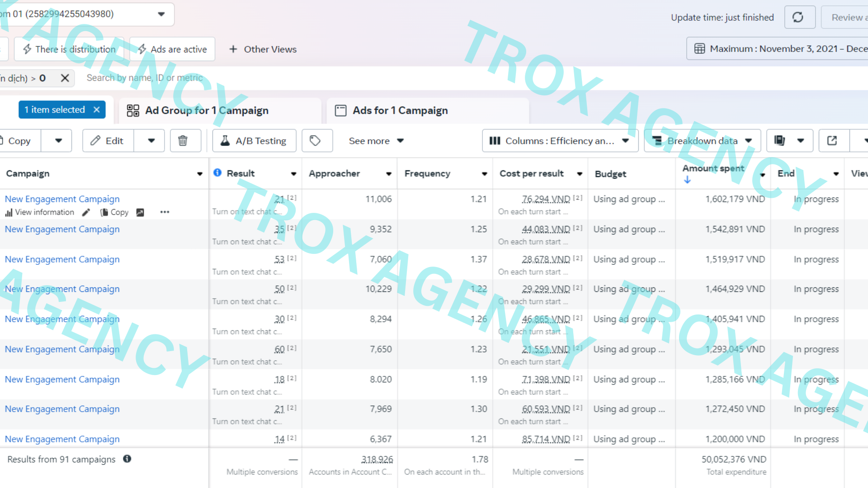Open the See more dropdown
Screen dimensions: 868x488
coord(376,141)
